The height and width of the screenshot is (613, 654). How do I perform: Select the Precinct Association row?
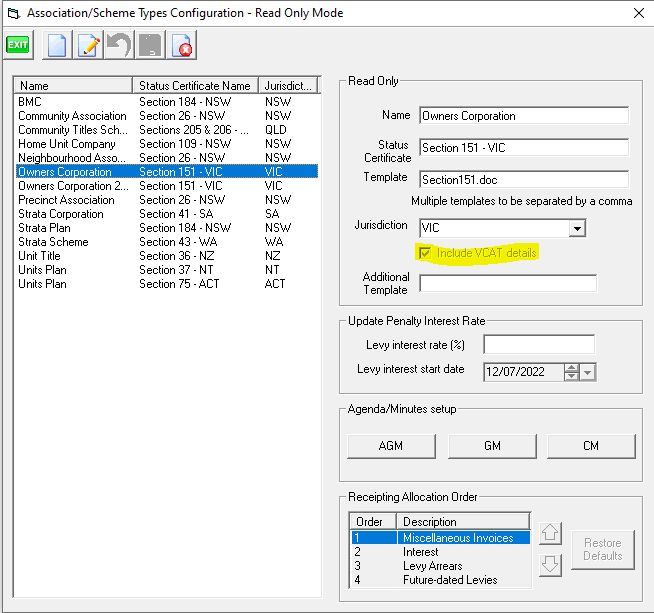point(167,200)
